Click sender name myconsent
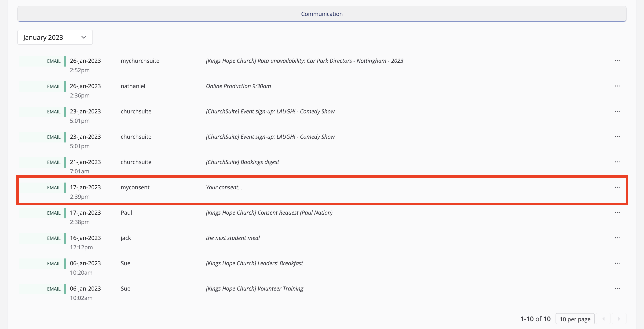644x329 pixels. coord(135,187)
